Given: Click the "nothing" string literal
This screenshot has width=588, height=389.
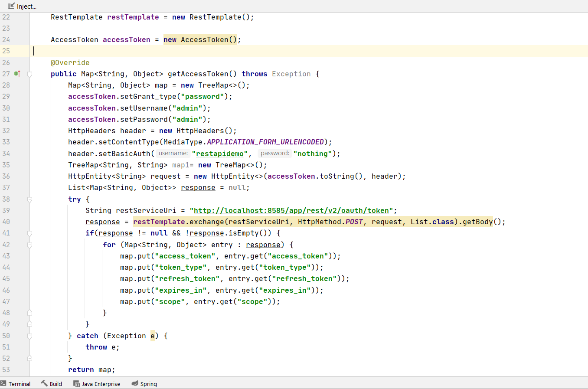Looking at the screenshot, I should pyautogui.click(x=313, y=154).
